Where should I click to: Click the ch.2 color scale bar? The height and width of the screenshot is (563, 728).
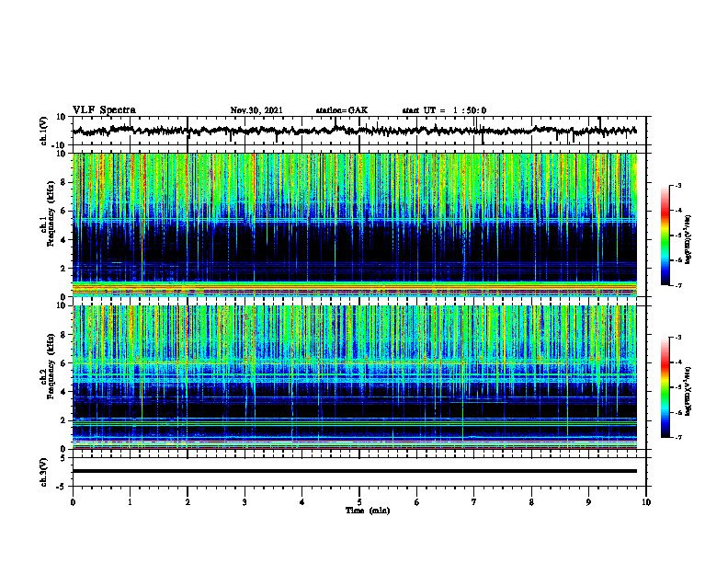(665, 387)
